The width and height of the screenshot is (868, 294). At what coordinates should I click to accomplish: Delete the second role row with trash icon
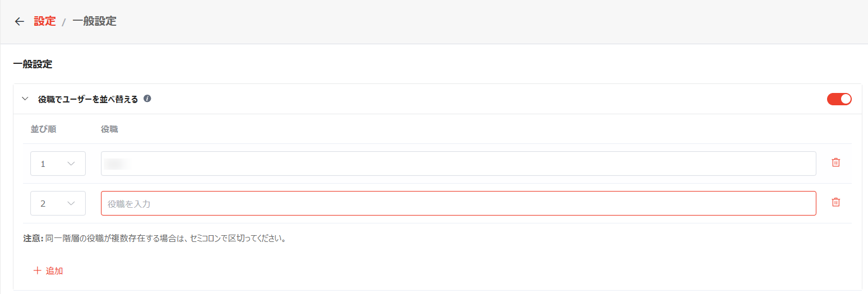pyautogui.click(x=835, y=202)
